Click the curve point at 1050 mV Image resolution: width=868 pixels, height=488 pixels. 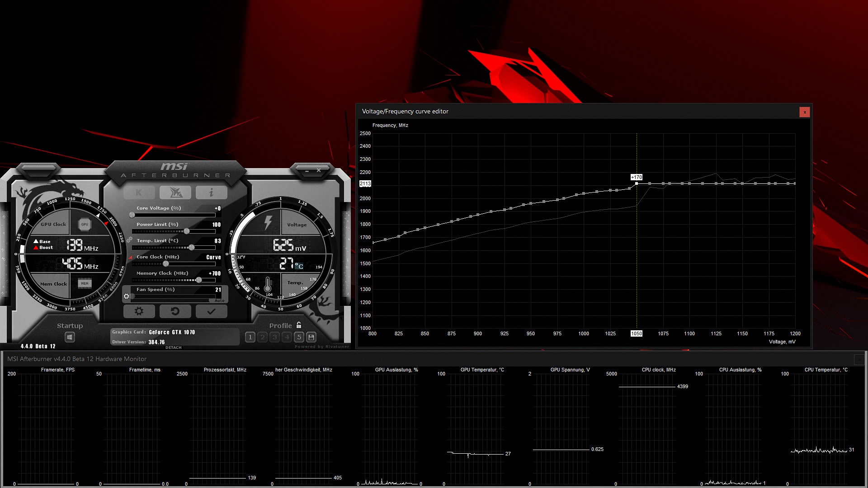pyautogui.click(x=637, y=183)
